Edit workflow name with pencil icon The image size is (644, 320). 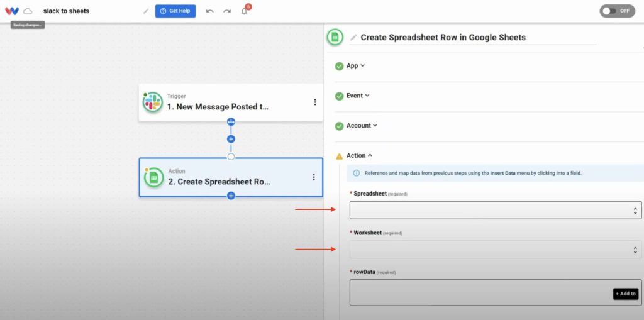click(x=146, y=11)
